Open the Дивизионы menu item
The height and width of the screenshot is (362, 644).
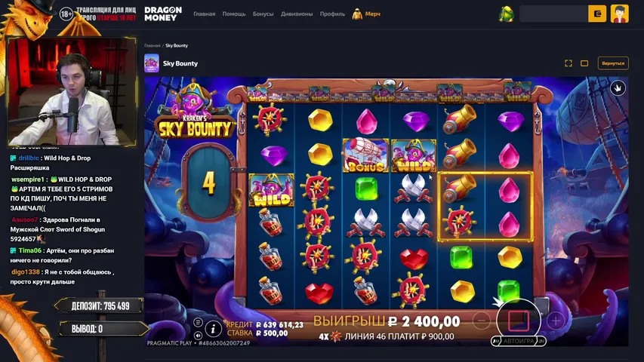[297, 14]
